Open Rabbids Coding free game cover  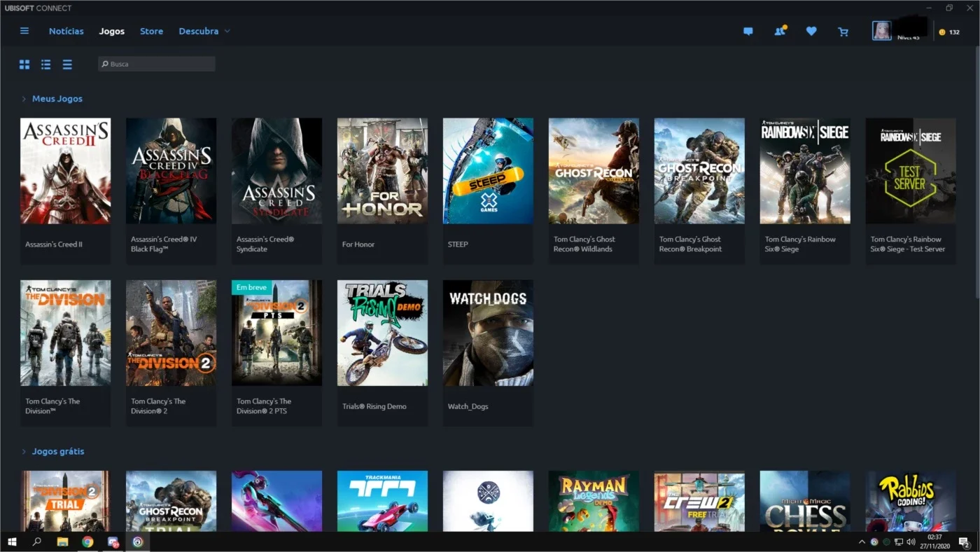(911, 501)
